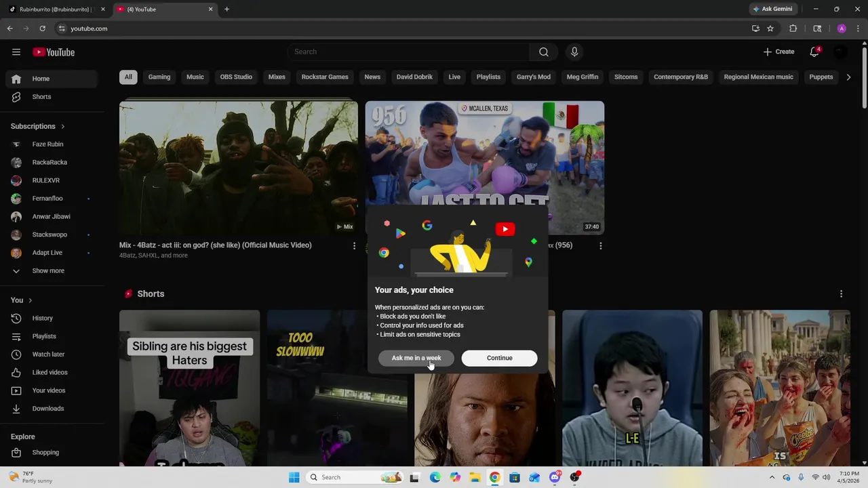The width and height of the screenshot is (868, 488).
Task: Open Chrome extensions puzzle icon
Action: point(793,28)
